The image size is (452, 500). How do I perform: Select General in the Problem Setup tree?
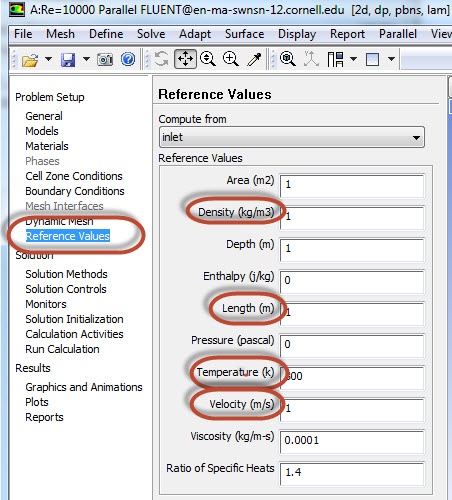click(44, 116)
